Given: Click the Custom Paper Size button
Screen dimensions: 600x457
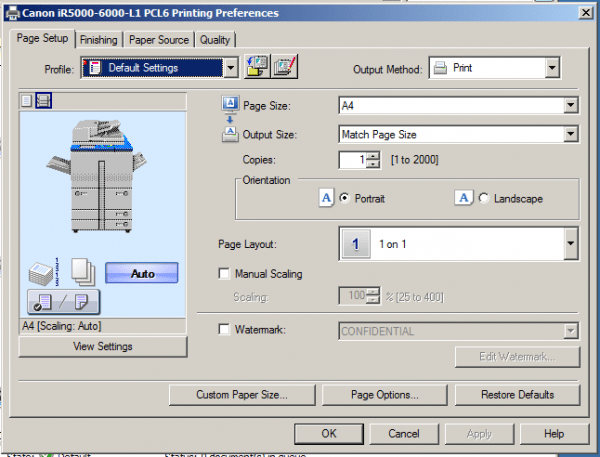Looking at the screenshot, I should 242,395.
